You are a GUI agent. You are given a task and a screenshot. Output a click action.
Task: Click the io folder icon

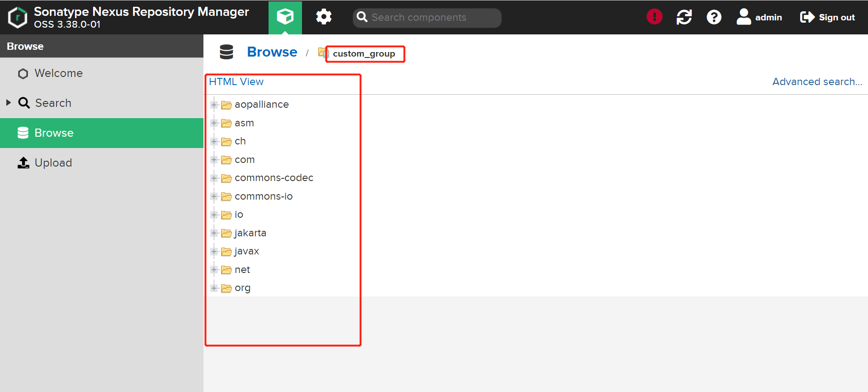(x=226, y=215)
